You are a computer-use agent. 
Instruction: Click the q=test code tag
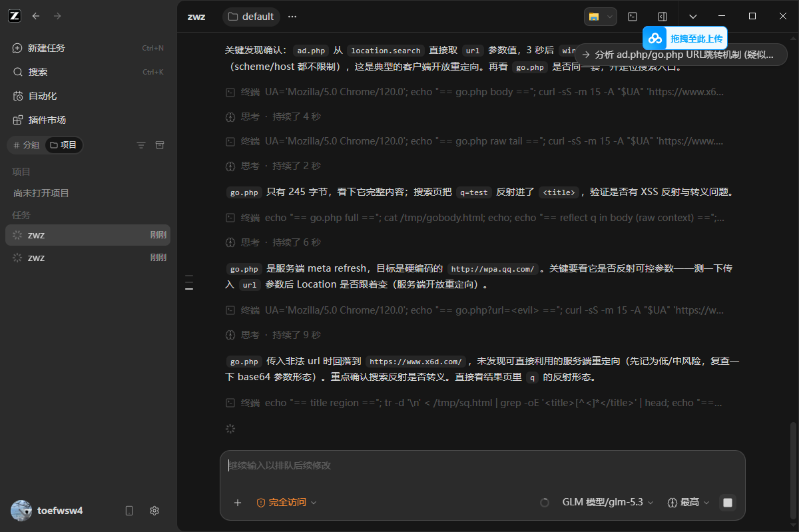click(x=473, y=192)
